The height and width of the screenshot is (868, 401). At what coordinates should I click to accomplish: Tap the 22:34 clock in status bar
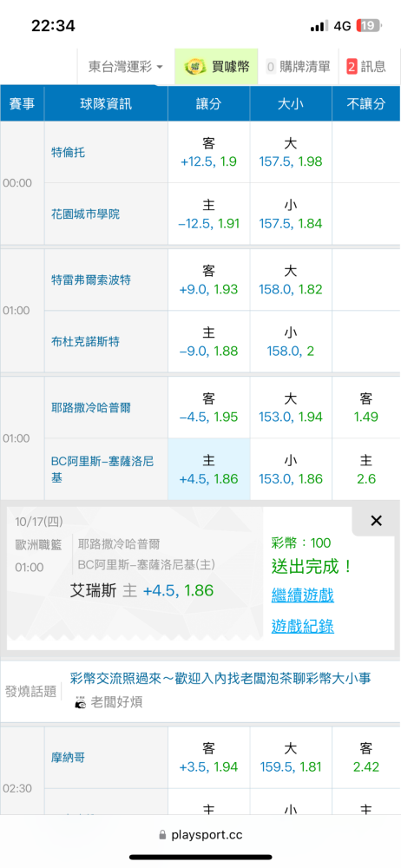pyautogui.click(x=53, y=25)
